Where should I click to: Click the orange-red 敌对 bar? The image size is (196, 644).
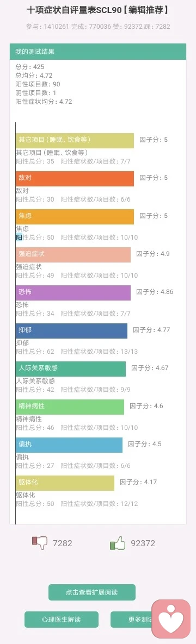coord(75,179)
